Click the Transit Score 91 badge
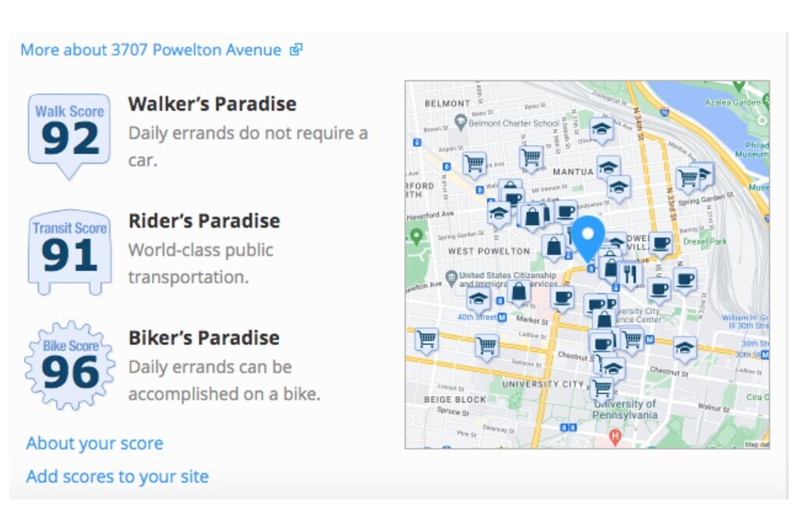 (x=69, y=251)
